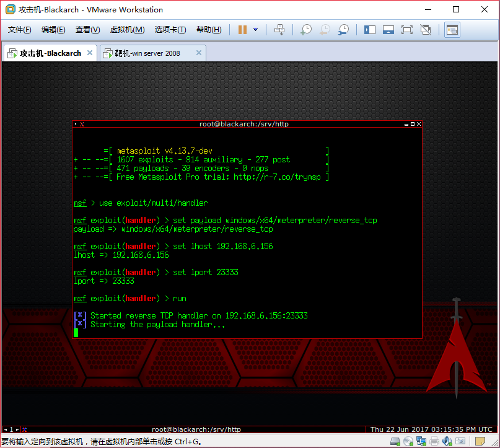Click the Unity mode icon
This screenshot has height=448, width=500.
tap(426, 30)
